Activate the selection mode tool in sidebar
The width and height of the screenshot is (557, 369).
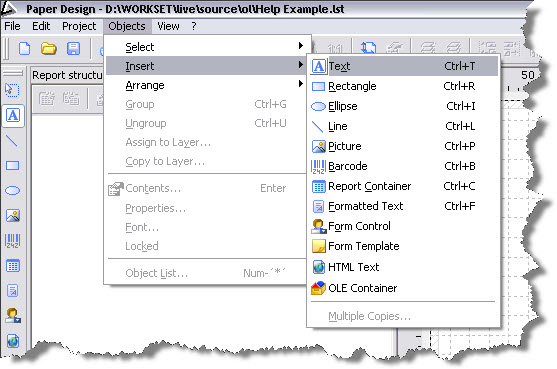(12, 90)
